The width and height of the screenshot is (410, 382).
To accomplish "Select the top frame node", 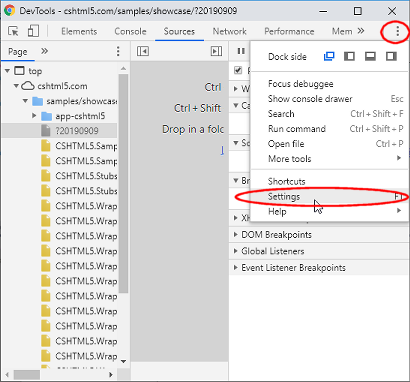I will click(x=35, y=71).
